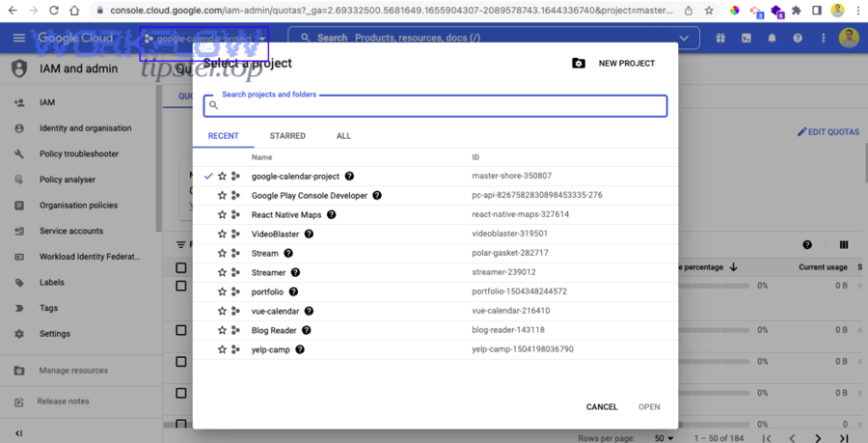Viewport: 868px width, 443px height.
Task: Switch to the RECENT tab
Action: pyautogui.click(x=223, y=136)
